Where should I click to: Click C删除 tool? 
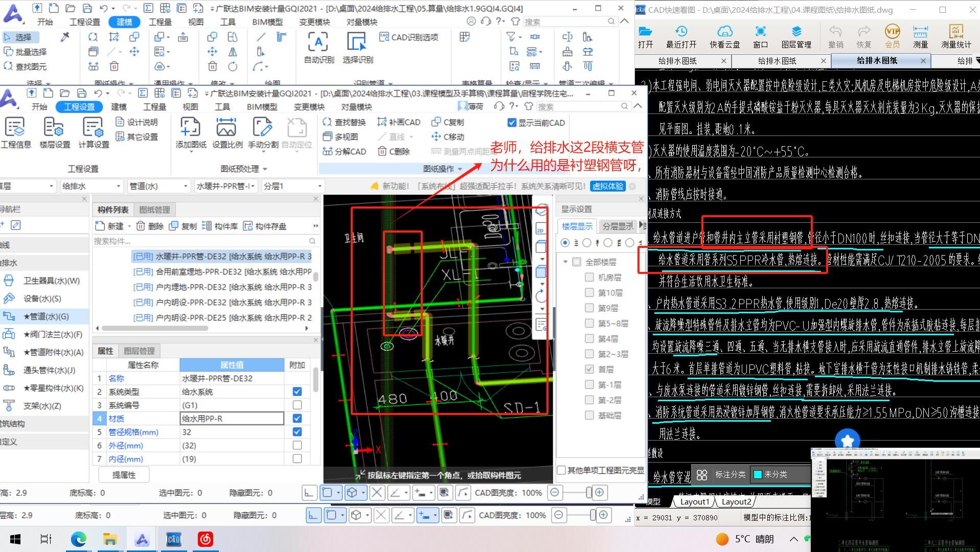[394, 151]
